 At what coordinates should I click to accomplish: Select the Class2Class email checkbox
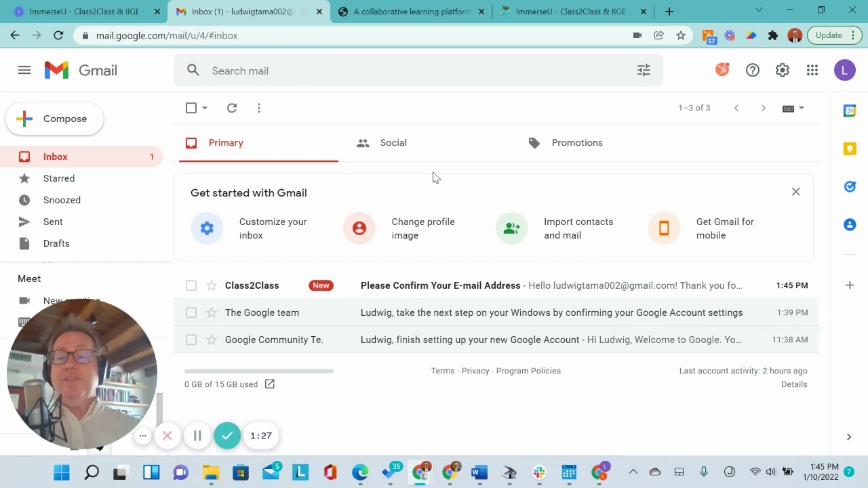pyautogui.click(x=191, y=285)
